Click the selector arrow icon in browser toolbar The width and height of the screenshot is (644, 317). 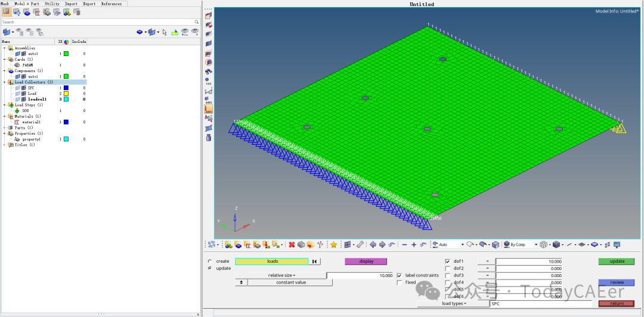[165, 32]
